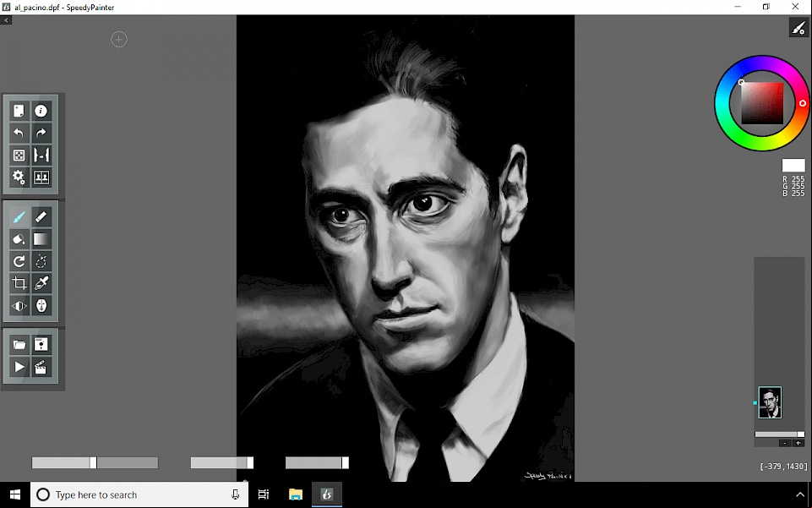Click the Type here to search box
This screenshot has width=812, height=508.
(x=139, y=495)
